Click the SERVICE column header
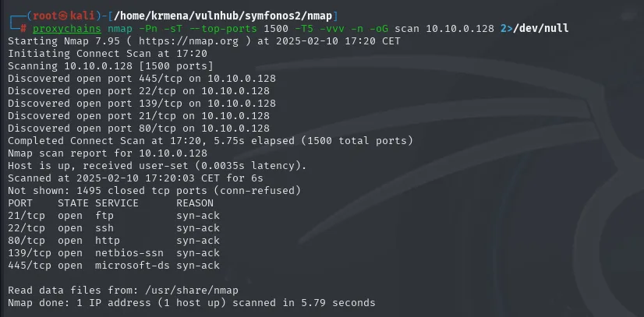This screenshot has width=644, height=317. click(117, 203)
